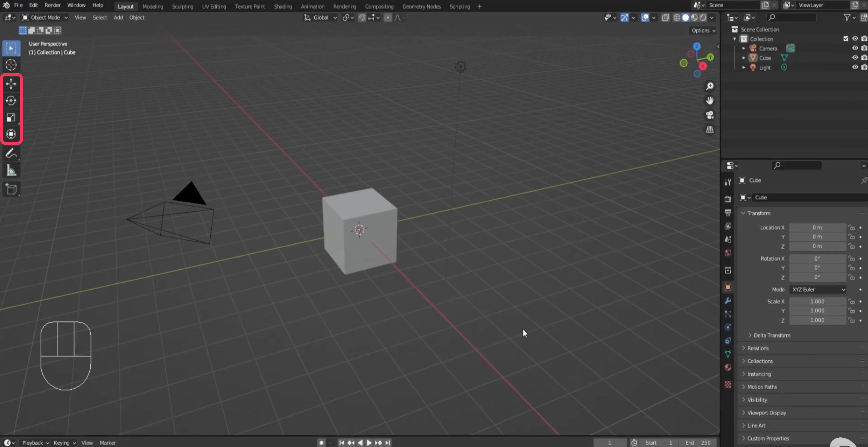Select the Annotate tool
This screenshot has height=447, width=868.
(11, 154)
